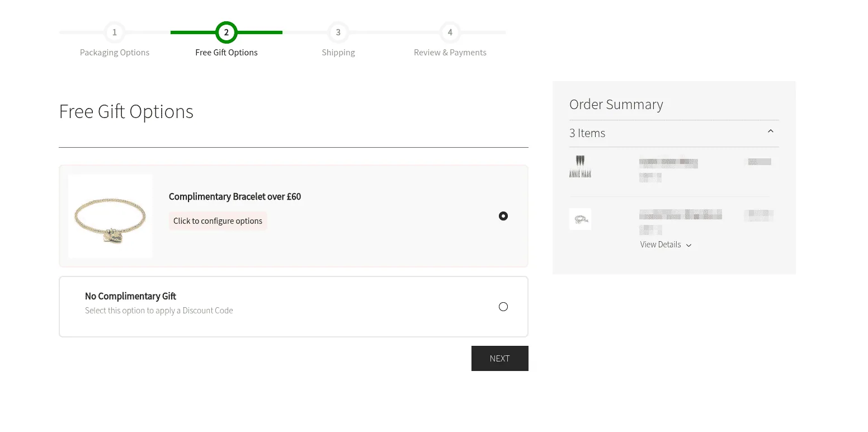Screen dimensions: 868x432
Task: Click the NEXT button
Action: point(500,358)
